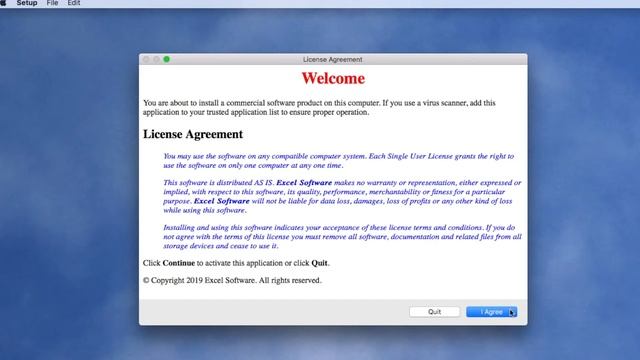640x360 pixels.
Task: Click bold word Quit in instruction sentence
Action: (319, 263)
